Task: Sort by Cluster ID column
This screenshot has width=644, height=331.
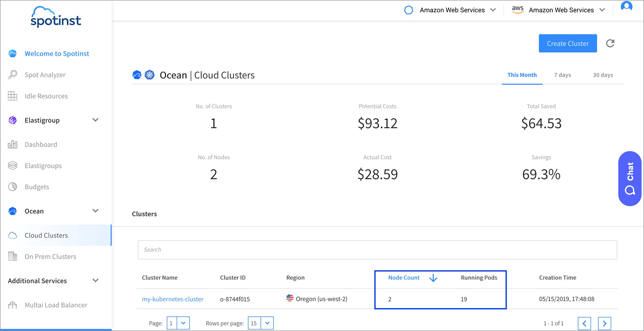Action: tap(233, 278)
